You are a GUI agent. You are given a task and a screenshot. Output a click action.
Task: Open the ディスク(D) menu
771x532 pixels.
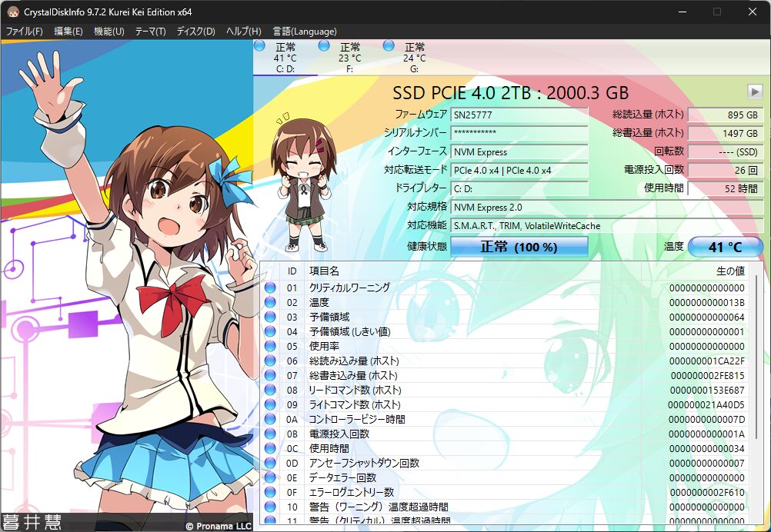195,32
